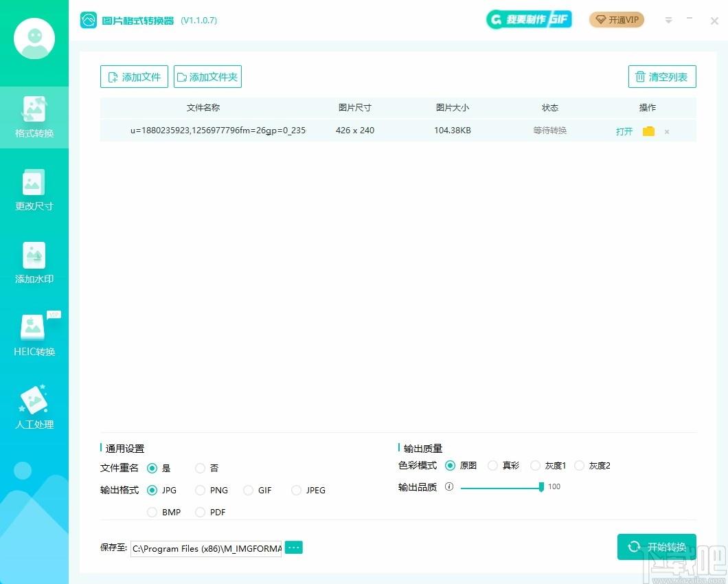Image resolution: width=728 pixels, height=584 pixels.
Task: Select 否 for 文件重名
Action: tap(200, 469)
